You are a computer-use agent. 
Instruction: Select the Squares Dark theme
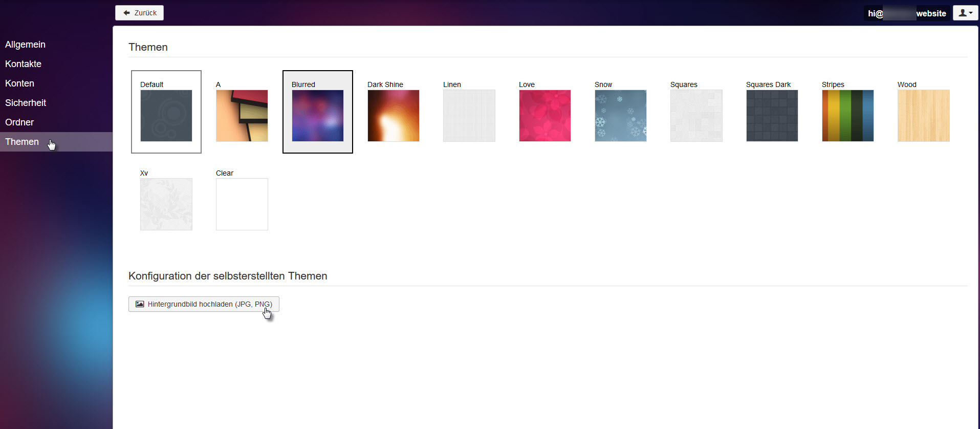pyautogui.click(x=772, y=116)
